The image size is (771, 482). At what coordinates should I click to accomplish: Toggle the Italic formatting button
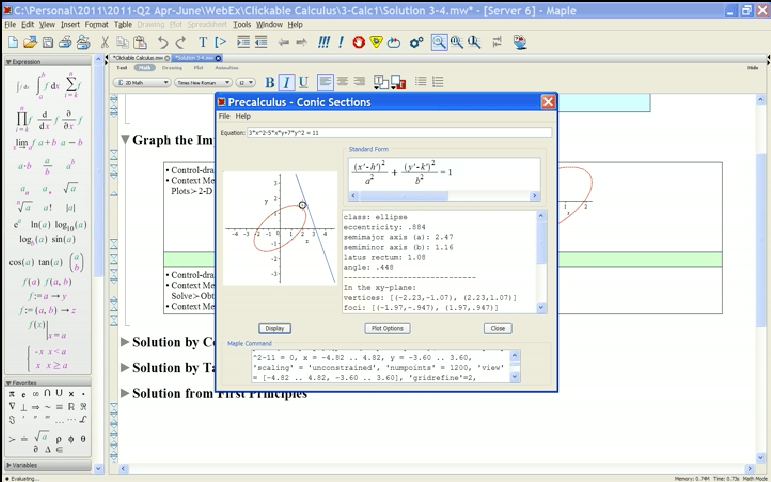(x=286, y=83)
